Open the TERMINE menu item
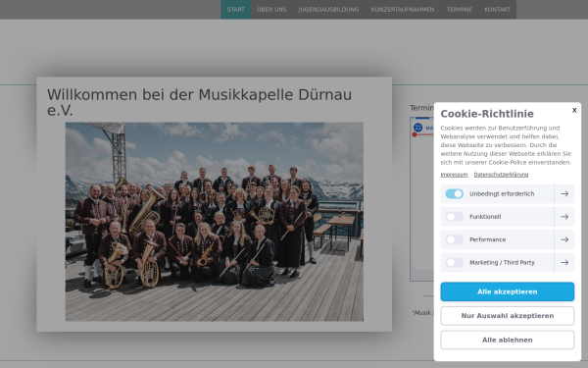The image size is (588, 368). point(459,10)
